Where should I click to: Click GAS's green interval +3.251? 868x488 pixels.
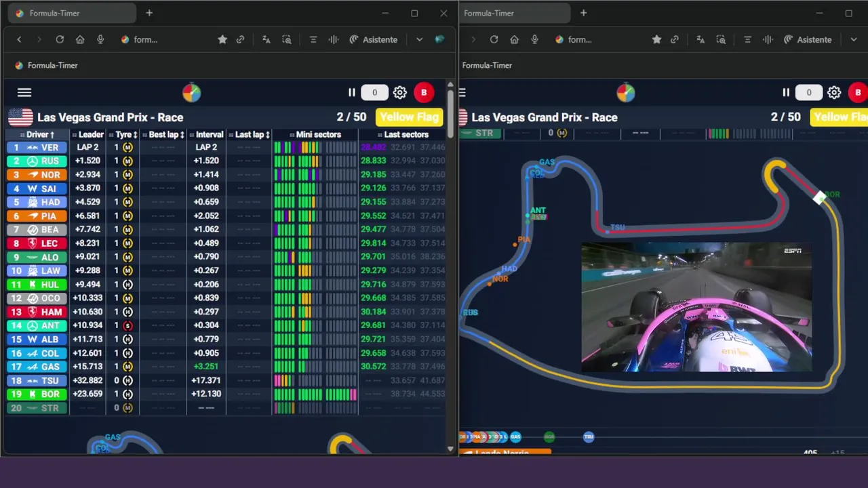tap(206, 367)
